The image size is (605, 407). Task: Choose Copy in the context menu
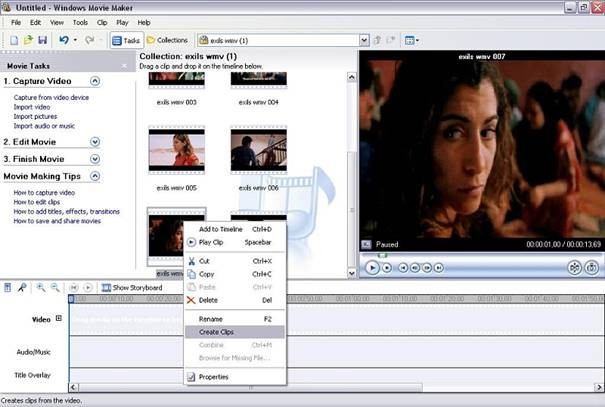tap(235, 274)
